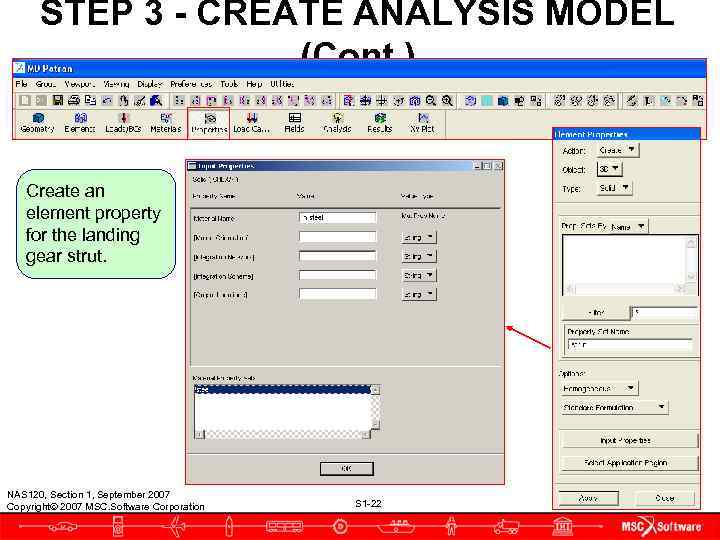Open the Results application
720x540 pixels.
(379, 123)
